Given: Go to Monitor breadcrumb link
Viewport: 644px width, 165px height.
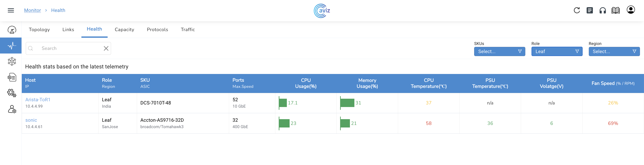Looking at the screenshot, I should 33,10.
